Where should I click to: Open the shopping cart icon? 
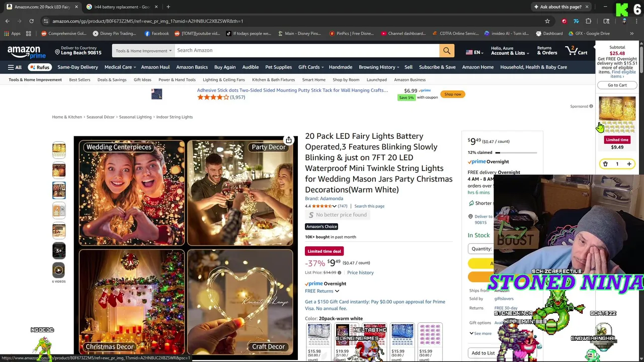point(576,50)
